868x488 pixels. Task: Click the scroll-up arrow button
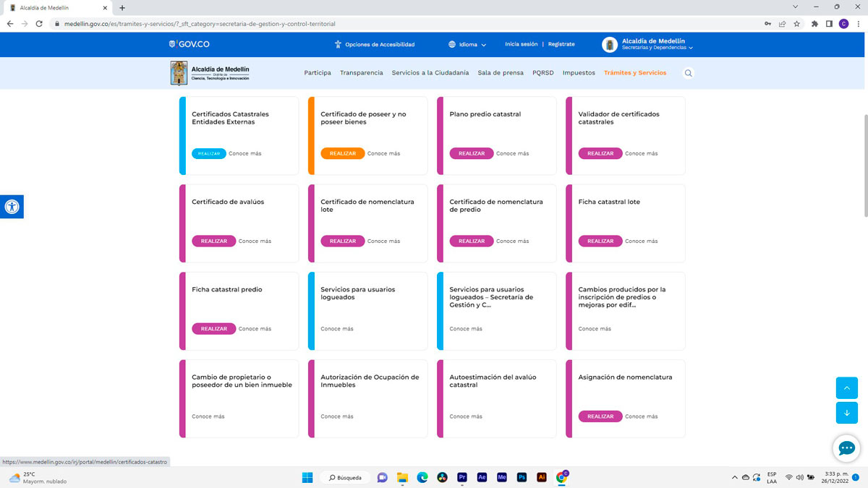point(846,388)
